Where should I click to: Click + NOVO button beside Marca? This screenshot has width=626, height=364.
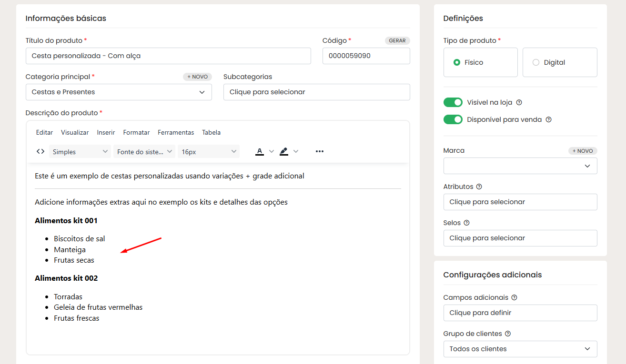click(x=582, y=151)
